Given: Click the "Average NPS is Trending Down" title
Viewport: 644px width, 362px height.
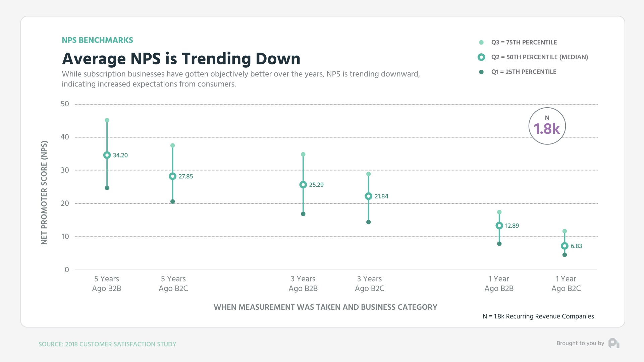Looking at the screenshot, I should (181, 59).
